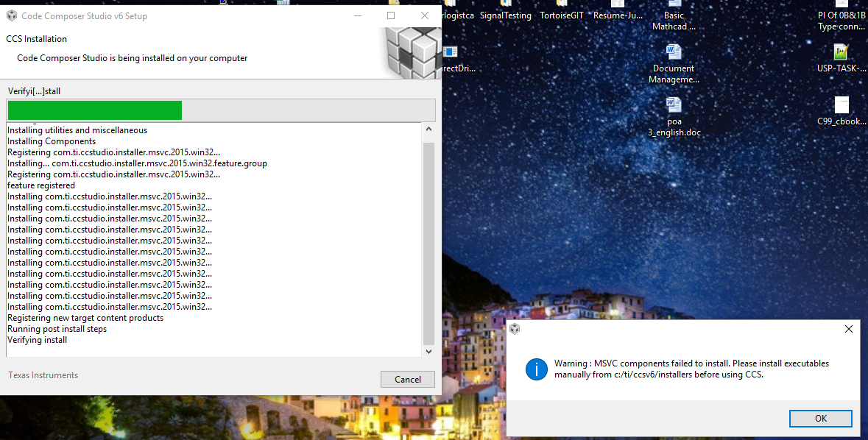Click the Code Composer Studio title bar cube icon
The width and height of the screenshot is (868, 440).
click(12, 15)
